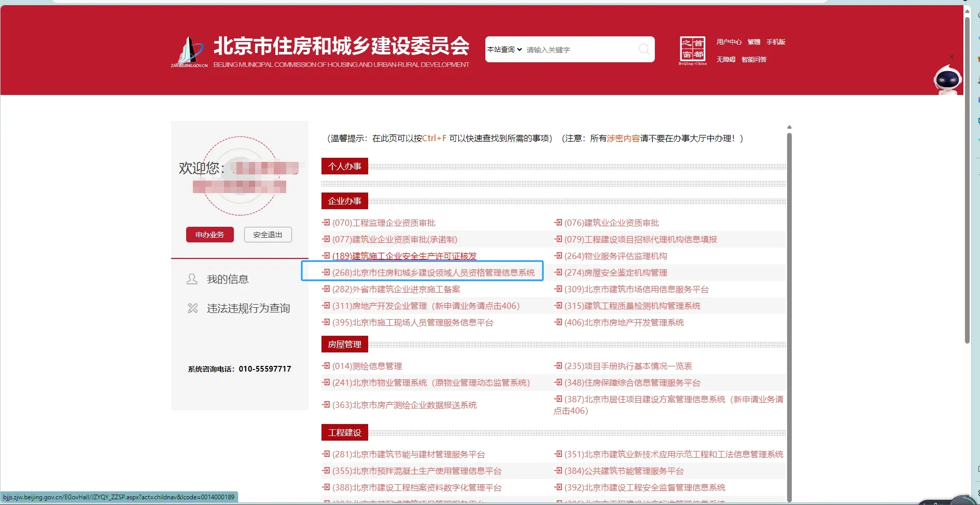
Task: Click 安全退出 to log out
Action: [268, 235]
